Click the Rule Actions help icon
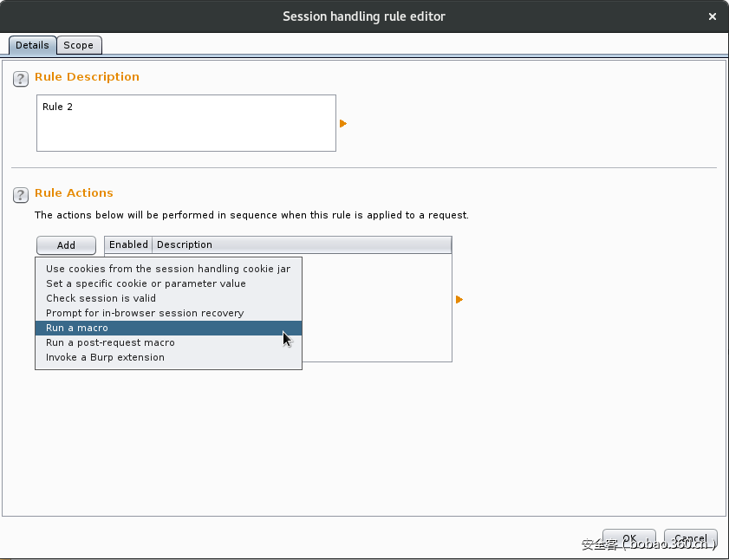The image size is (729, 560). coord(21,196)
